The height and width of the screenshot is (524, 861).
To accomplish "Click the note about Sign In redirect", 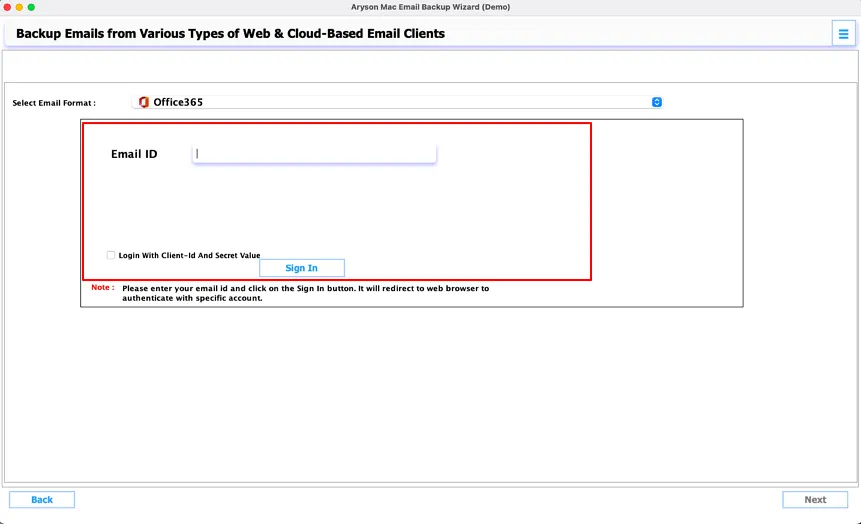I will 305,293.
